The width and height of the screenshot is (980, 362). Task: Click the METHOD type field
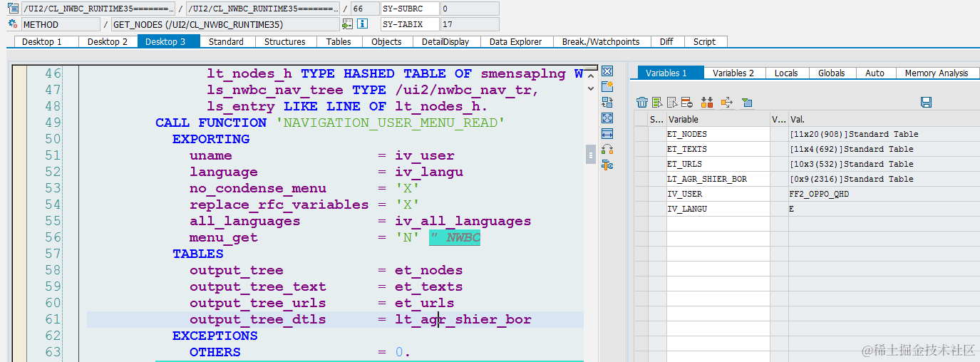point(61,24)
